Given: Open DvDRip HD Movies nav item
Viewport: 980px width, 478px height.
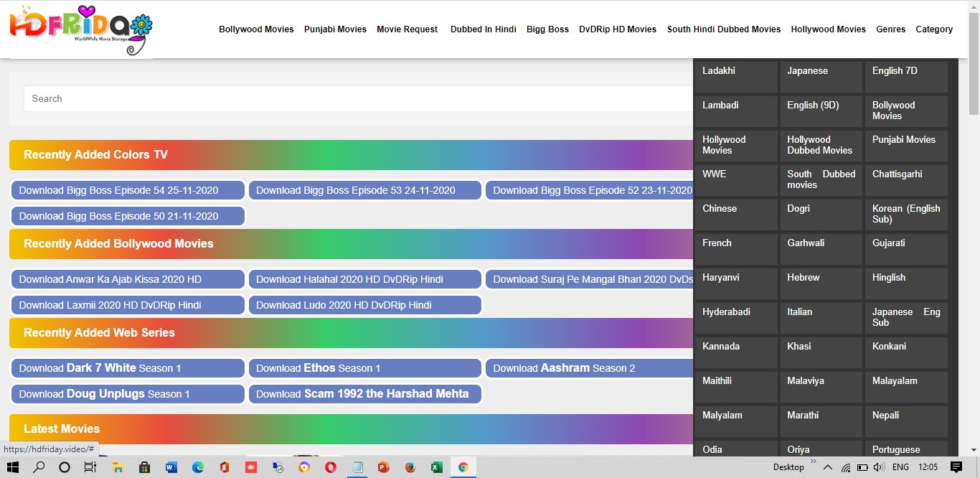Looking at the screenshot, I should pyautogui.click(x=618, y=29).
